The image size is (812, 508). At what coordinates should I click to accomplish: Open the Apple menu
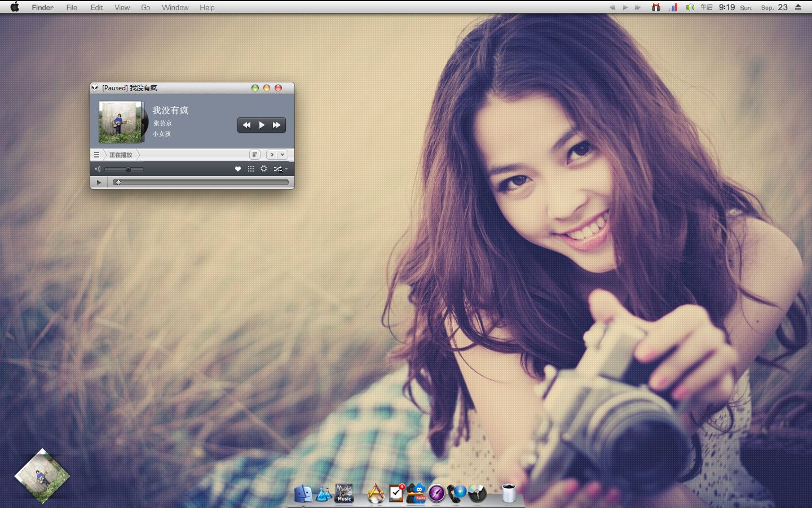click(x=15, y=7)
